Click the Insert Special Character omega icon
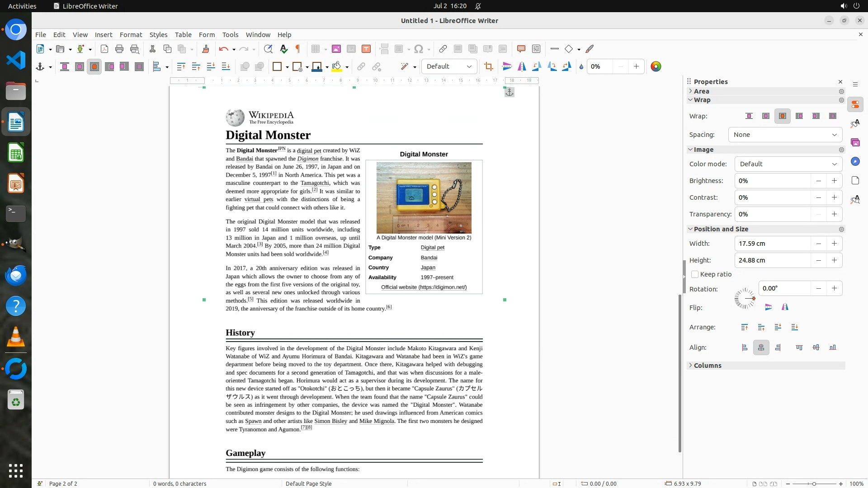The height and width of the screenshot is (488, 868). pyautogui.click(x=419, y=49)
